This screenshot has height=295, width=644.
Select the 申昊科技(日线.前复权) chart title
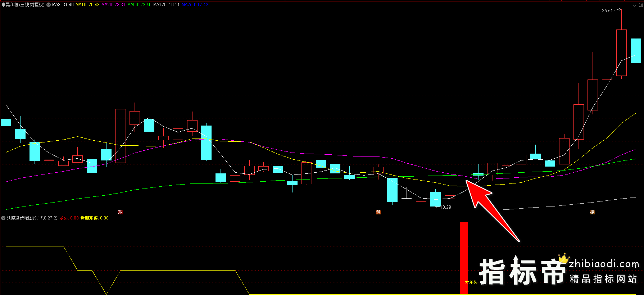(23, 5)
